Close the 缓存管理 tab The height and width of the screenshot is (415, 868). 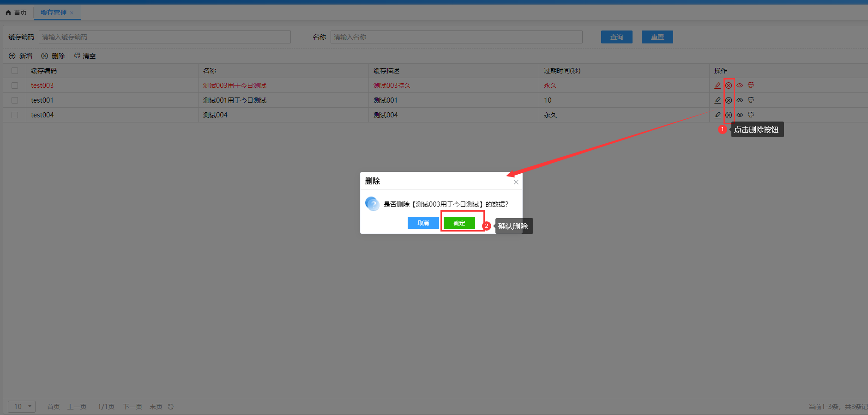click(x=72, y=13)
